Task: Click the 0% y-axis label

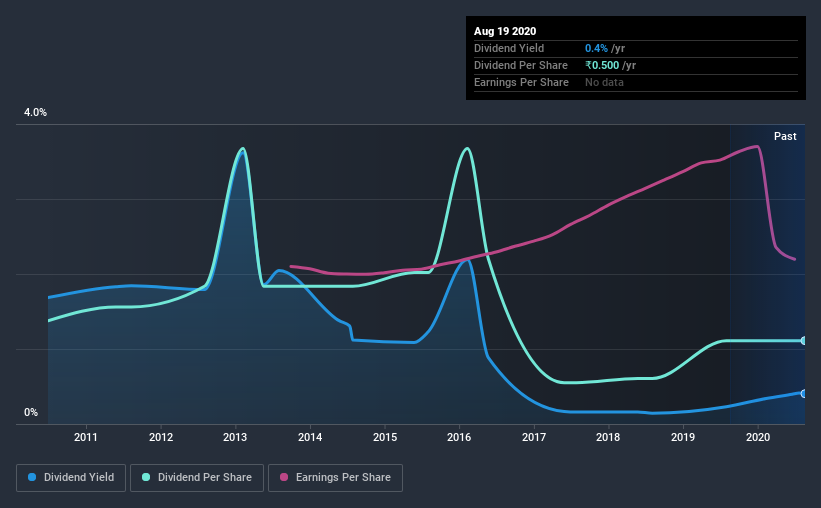Action: pos(31,413)
